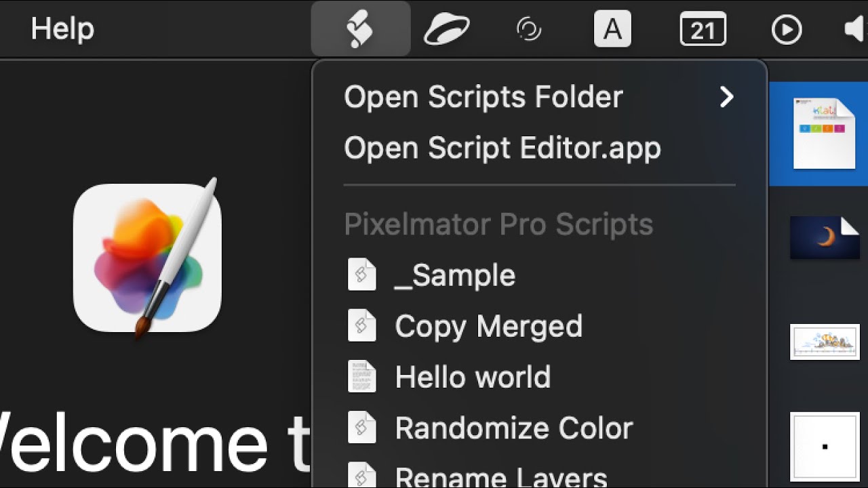The height and width of the screenshot is (488, 868).
Task: Expand the Open Scripts Folder submenu arrow
Action: coord(726,97)
